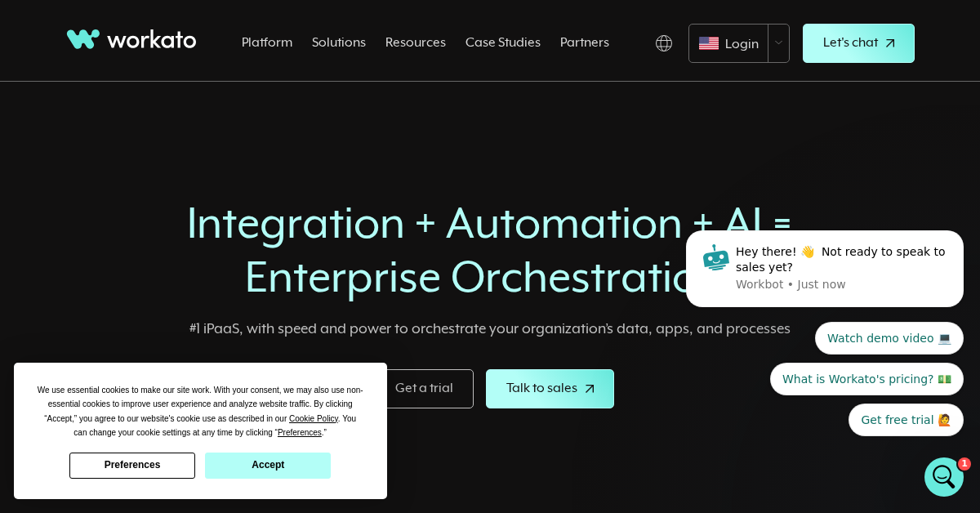The height and width of the screenshot is (513, 980).
Task: Open the Partners menu
Action: point(585,42)
